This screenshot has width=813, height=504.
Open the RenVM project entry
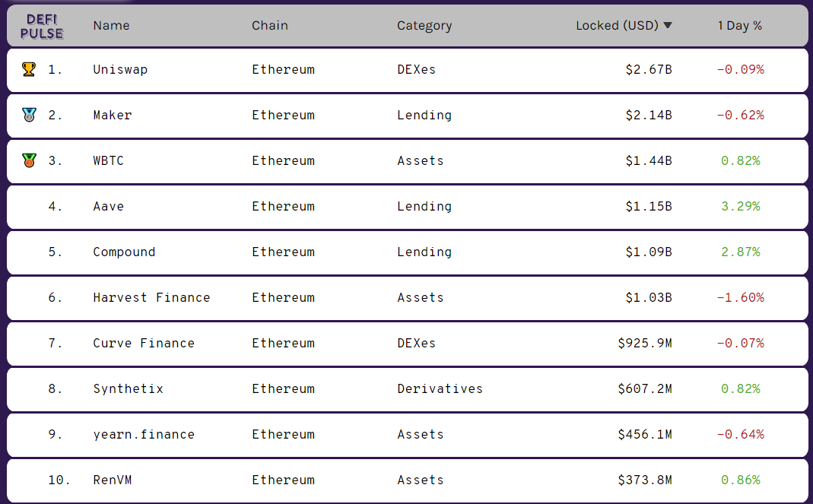113,480
